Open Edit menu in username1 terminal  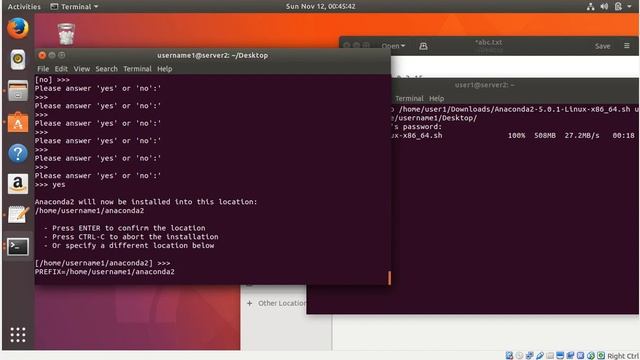[61, 69]
